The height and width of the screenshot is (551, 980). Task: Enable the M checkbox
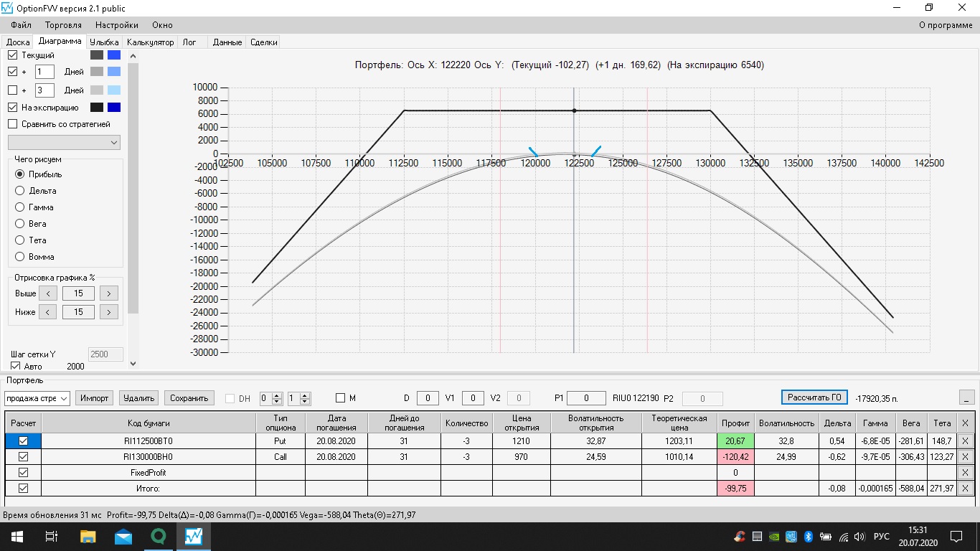(341, 398)
